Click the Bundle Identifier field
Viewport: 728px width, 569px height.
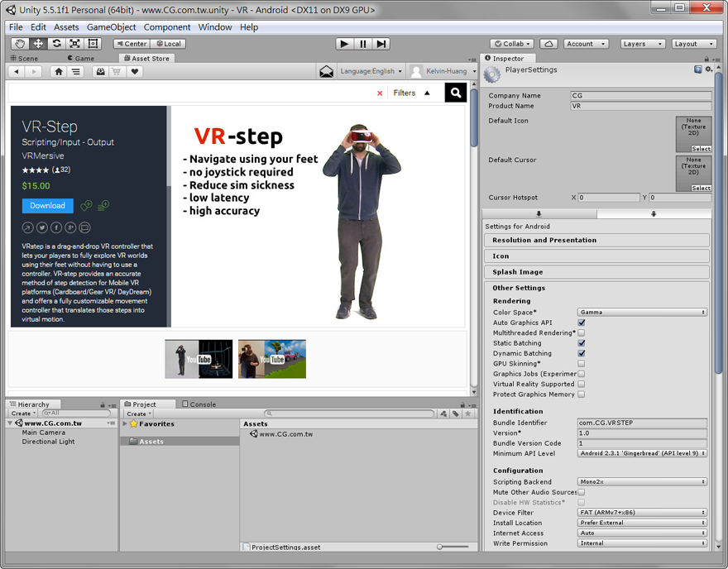[642, 423]
